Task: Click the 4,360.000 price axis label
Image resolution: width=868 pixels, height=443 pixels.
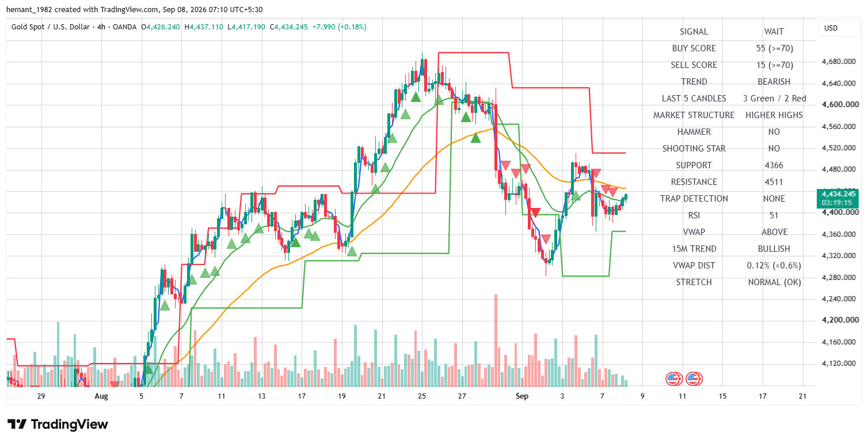Action: tap(840, 234)
